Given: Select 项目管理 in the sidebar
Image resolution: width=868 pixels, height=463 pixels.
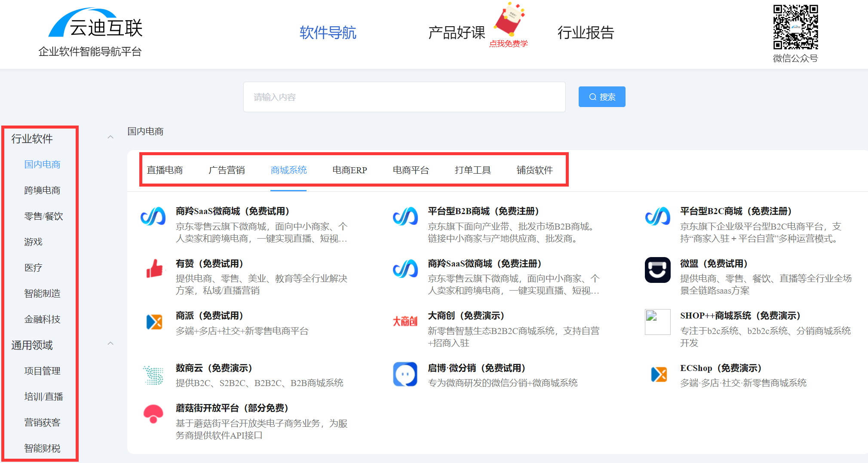Looking at the screenshot, I should click(42, 371).
